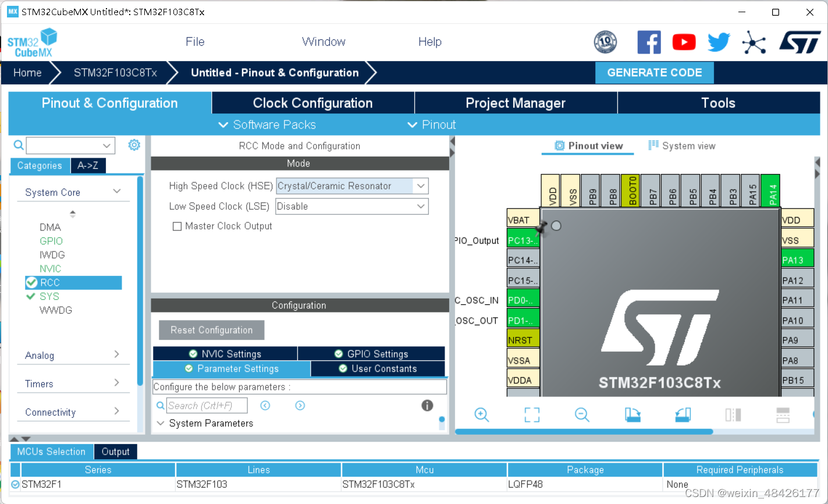Zoom in on the pinout view

tap(482, 414)
